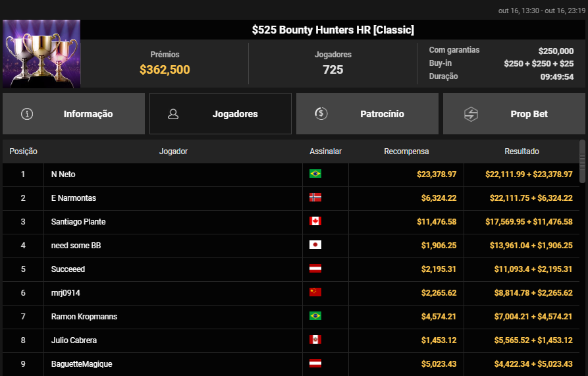The width and height of the screenshot is (588, 376).
Task: Click the China flag for mrj0914
Action: (x=315, y=292)
